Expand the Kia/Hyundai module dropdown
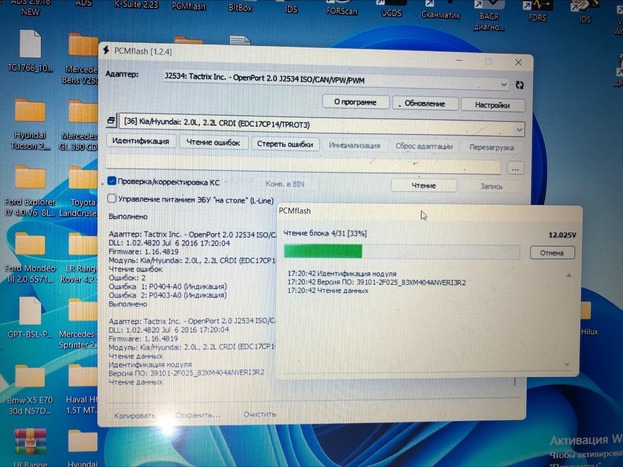Viewport: 623px width, 467px height. tap(519, 128)
